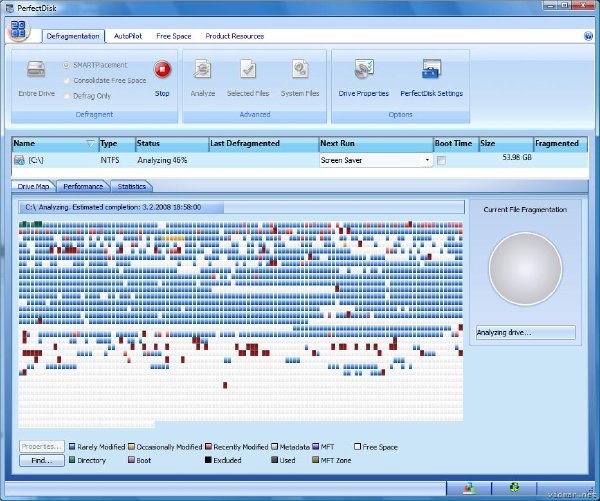Click the Type column header
The image size is (600, 501).
117,144
